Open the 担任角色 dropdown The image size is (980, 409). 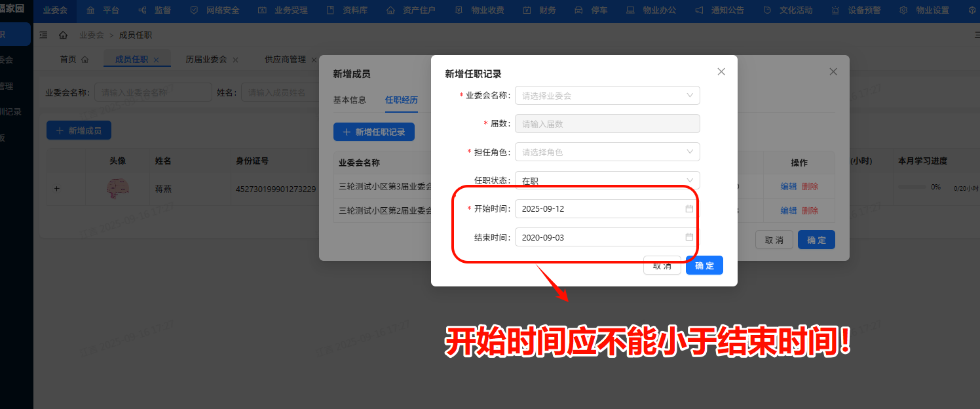[x=607, y=151]
